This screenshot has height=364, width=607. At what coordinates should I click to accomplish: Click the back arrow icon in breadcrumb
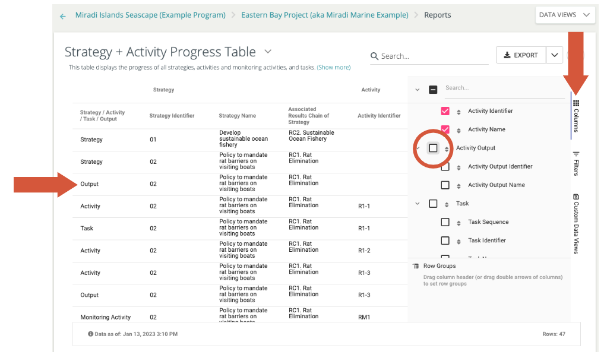63,16
